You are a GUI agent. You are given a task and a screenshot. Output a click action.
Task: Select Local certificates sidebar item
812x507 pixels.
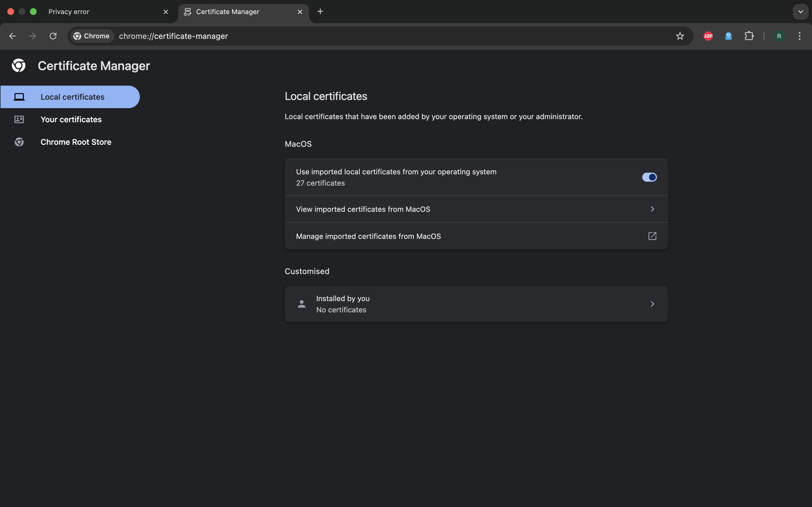[72, 97]
